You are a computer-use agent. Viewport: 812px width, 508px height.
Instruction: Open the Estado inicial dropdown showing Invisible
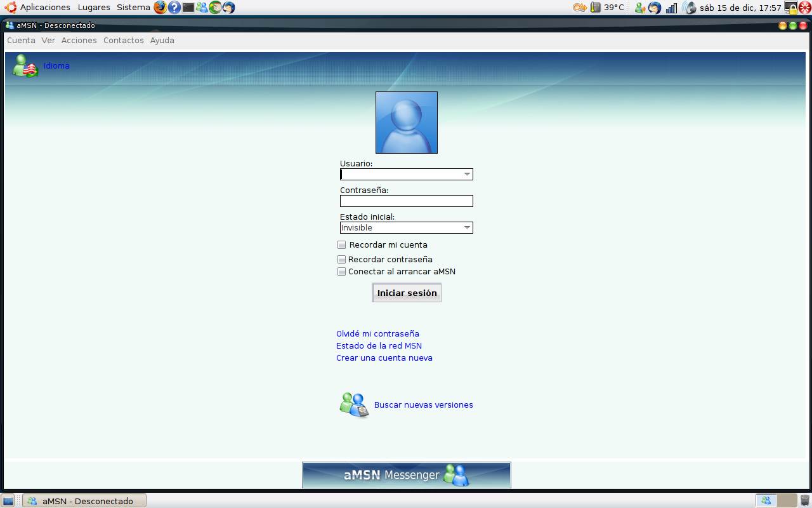click(x=407, y=228)
